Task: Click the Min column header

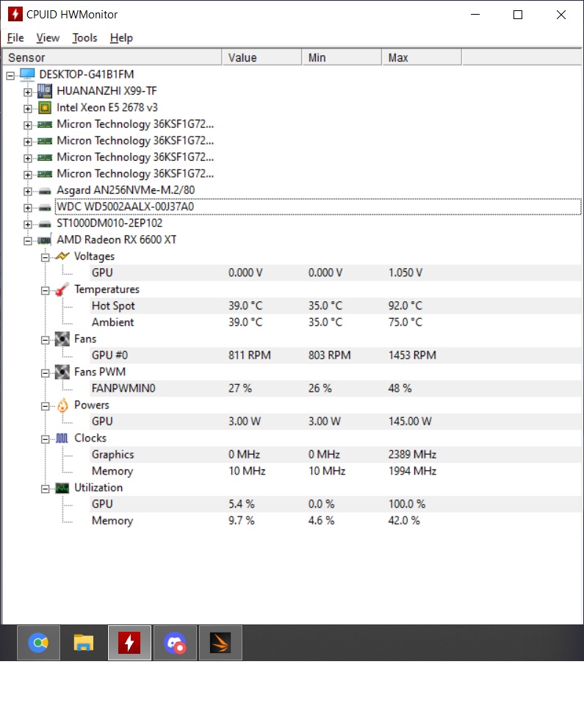Action: point(342,57)
